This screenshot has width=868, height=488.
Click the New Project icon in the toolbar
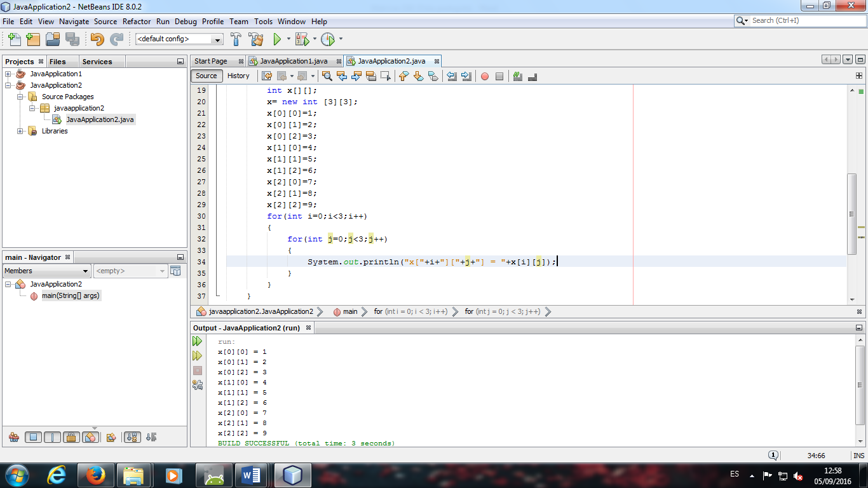click(x=32, y=39)
